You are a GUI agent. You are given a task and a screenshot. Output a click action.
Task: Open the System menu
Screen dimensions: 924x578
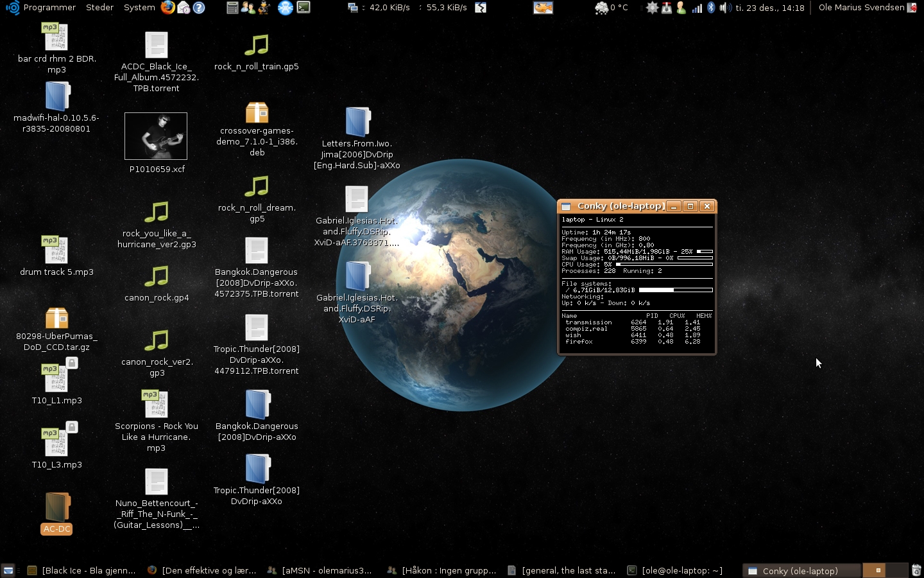pyautogui.click(x=139, y=7)
